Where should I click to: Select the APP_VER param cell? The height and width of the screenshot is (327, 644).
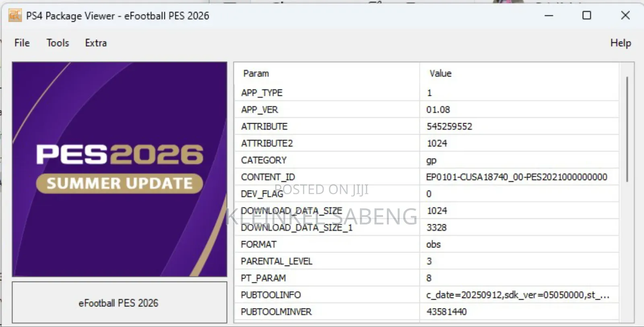coord(327,110)
